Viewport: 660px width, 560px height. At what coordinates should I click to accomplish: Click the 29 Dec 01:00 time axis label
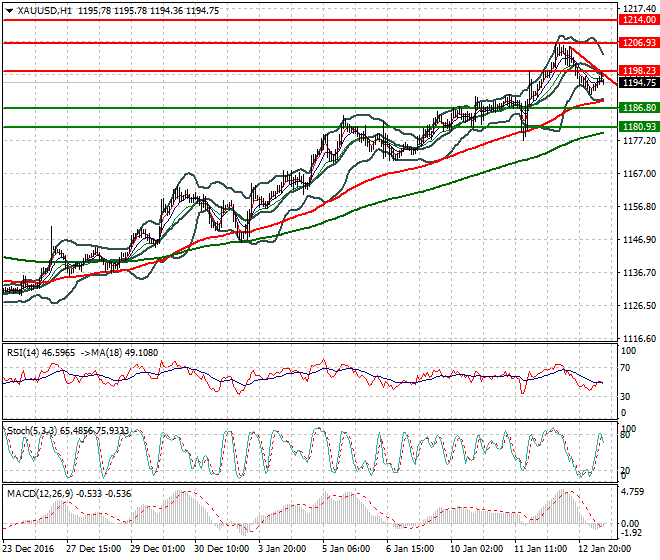click(x=158, y=549)
